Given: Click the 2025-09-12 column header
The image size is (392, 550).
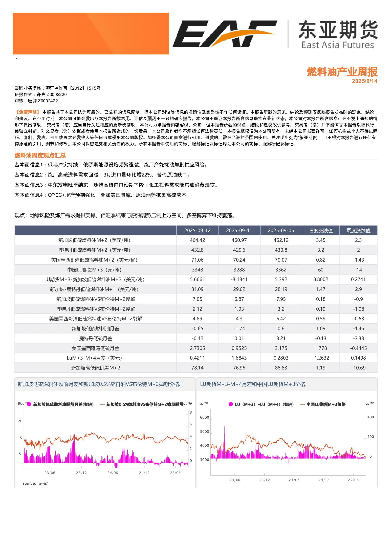Looking at the screenshot, I should tap(197, 230).
